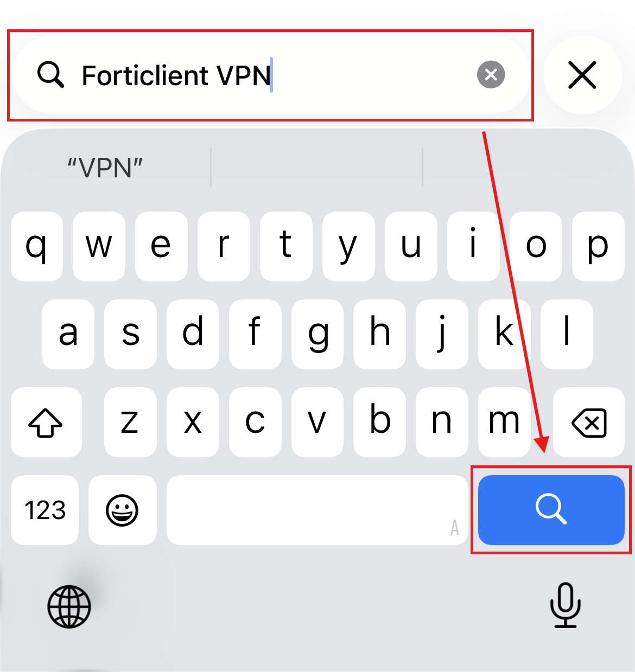
Task: Open the emoji keyboard
Action: 122,510
